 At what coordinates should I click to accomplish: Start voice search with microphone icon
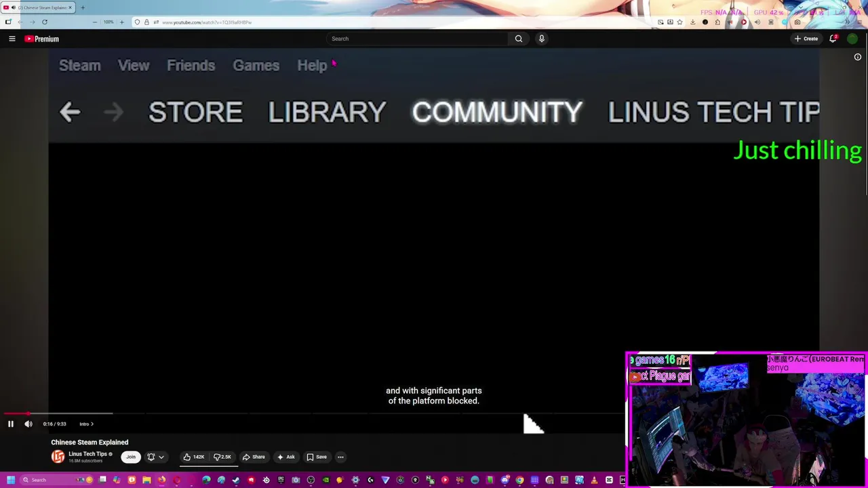click(541, 39)
